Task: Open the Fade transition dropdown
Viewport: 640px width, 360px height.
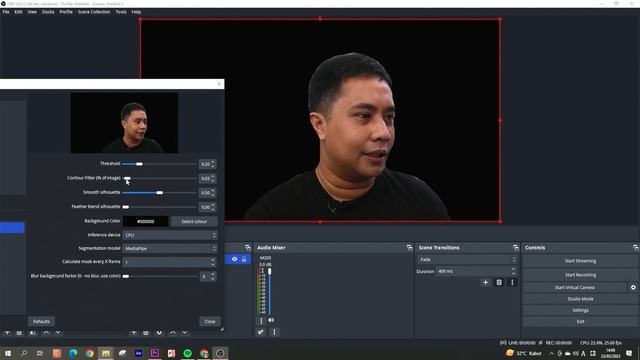Action: click(x=467, y=260)
